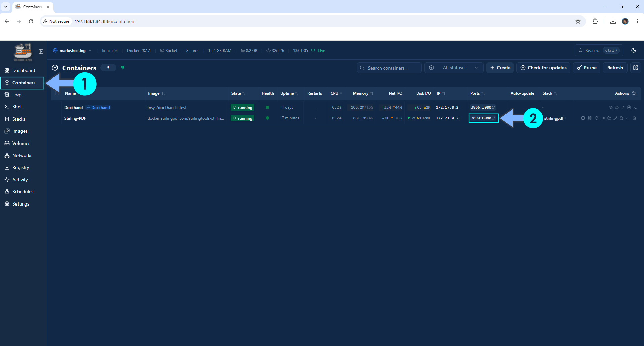Delete the Stirling-PDF container
The image size is (644, 346).
pos(634,118)
